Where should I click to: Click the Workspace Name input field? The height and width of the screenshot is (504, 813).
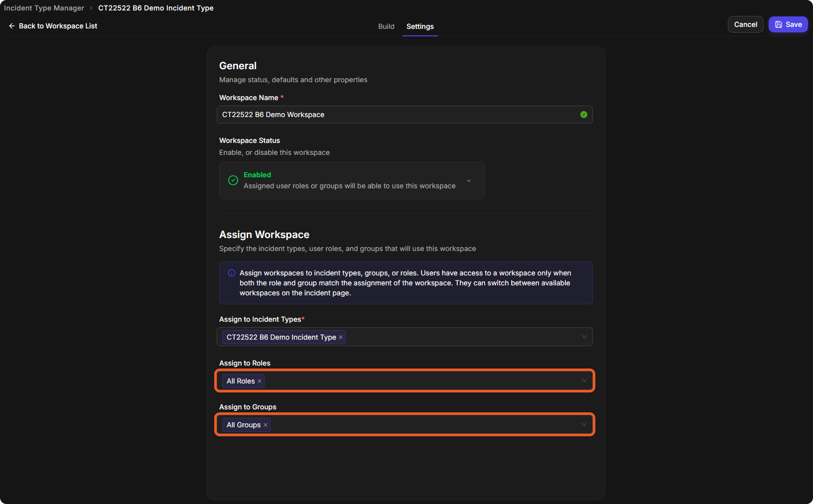(x=405, y=115)
